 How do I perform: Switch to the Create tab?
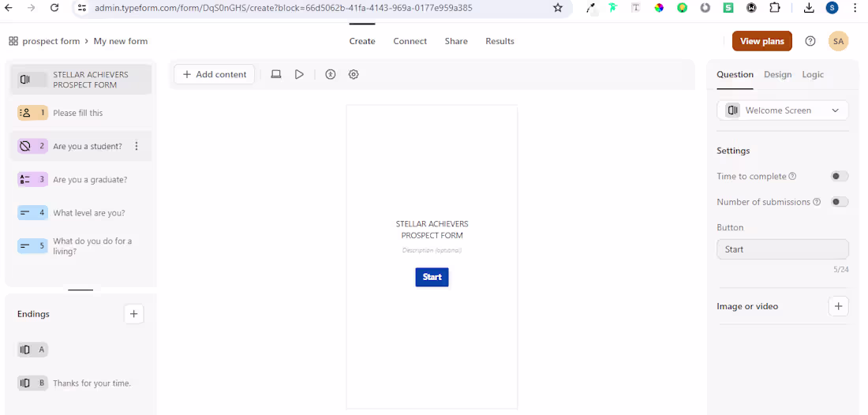[x=362, y=41]
